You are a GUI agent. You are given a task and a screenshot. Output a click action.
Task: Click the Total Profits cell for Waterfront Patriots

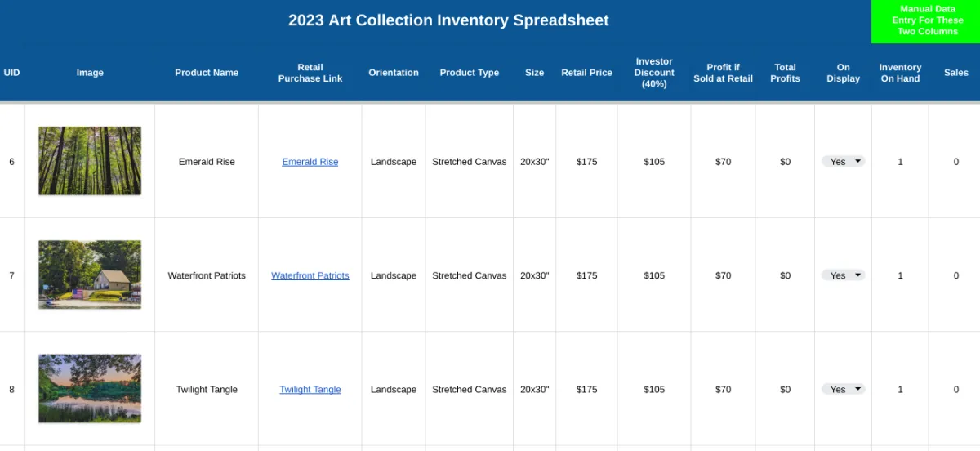tap(785, 275)
